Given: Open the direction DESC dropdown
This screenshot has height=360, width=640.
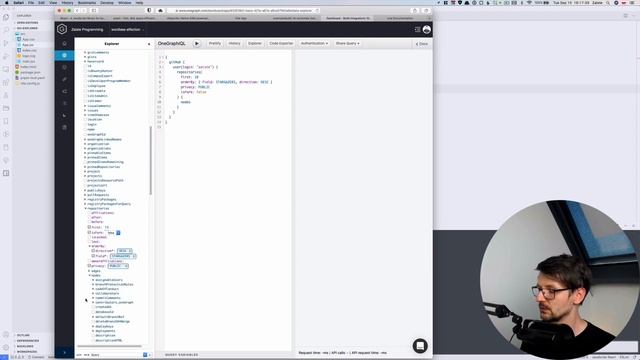Looking at the screenshot, I should pyautogui.click(x=124, y=251).
